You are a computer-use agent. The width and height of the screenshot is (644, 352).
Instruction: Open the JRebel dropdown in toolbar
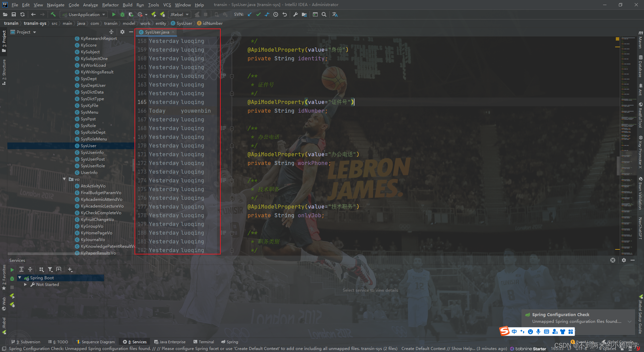(x=179, y=14)
